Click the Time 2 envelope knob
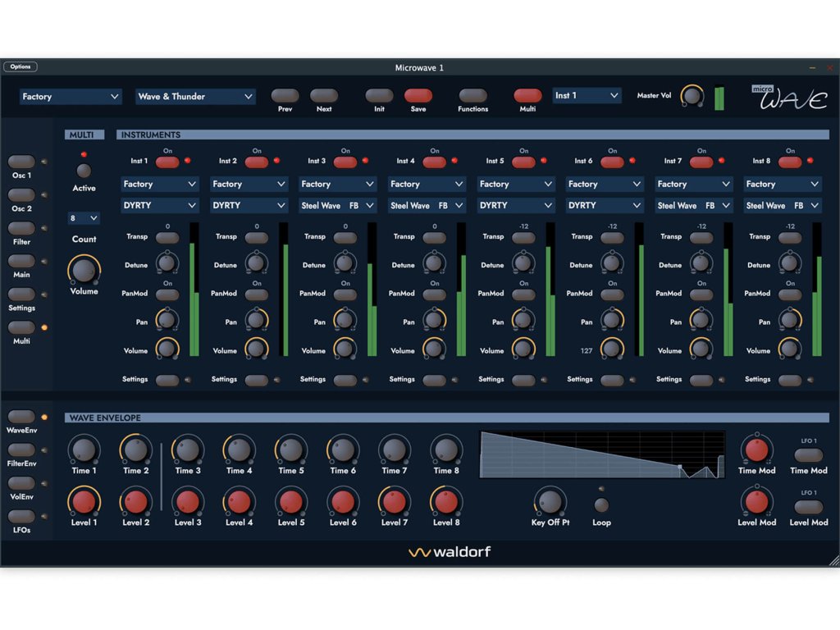Screen dimensions: 840x630 click(x=135, y=450)
